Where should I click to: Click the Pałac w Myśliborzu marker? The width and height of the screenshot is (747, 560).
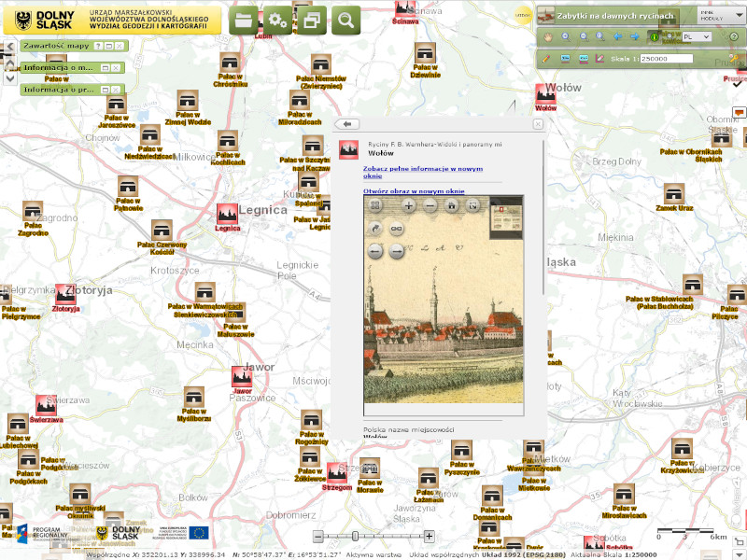coord(194,398)
